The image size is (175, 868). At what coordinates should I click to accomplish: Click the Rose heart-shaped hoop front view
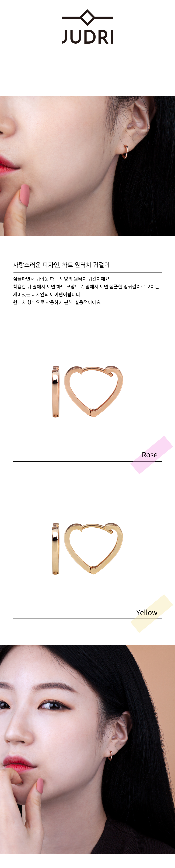click(x=94, y=391)
